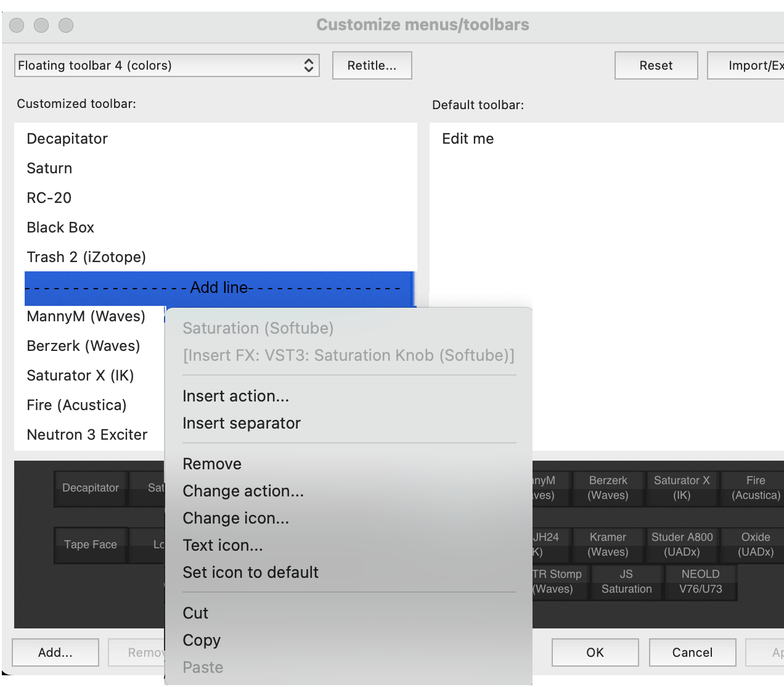Open the Import/Export button
The width and height of the screenshot is (784, 687).
[746, 65]
